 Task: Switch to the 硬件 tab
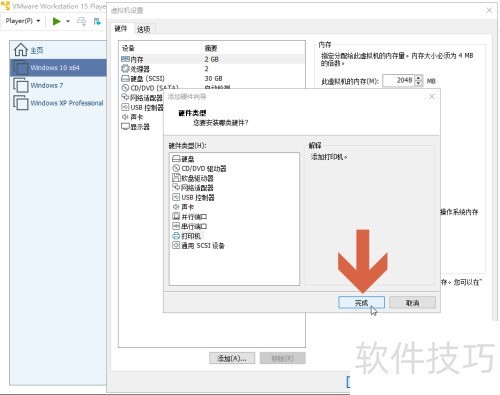tap(121, 29)
